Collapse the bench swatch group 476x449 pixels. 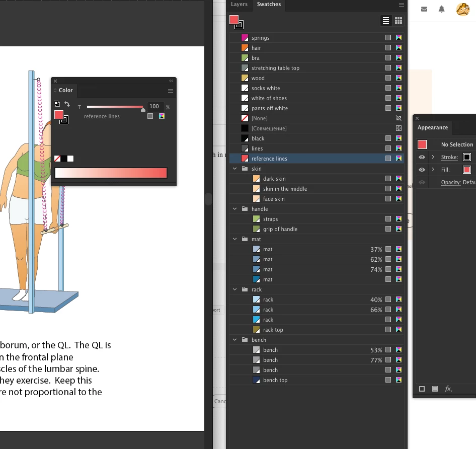click(x=234, y=340)
